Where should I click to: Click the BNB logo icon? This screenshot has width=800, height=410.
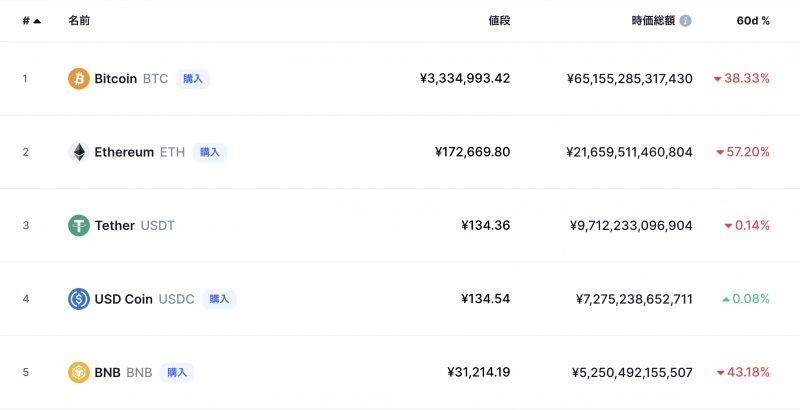point(78,373)
